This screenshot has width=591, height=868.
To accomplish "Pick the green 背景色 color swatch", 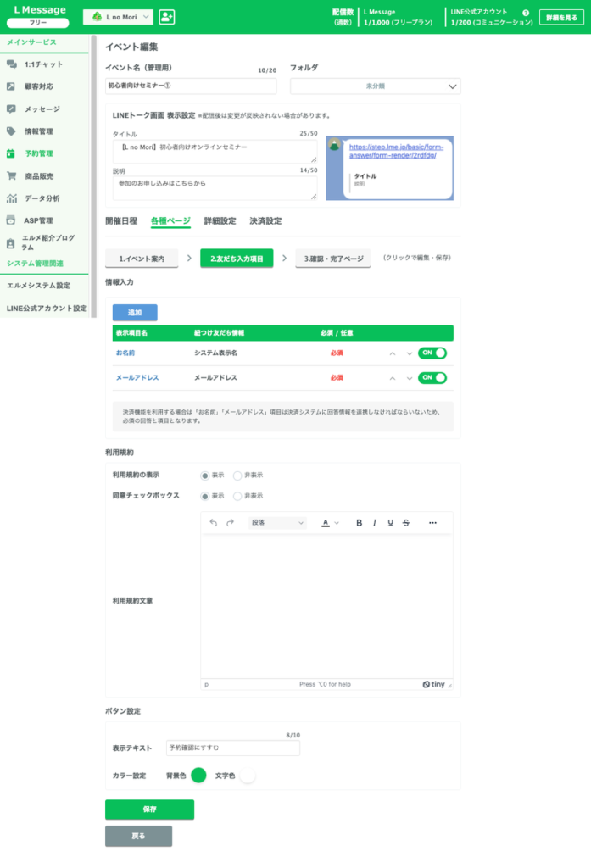I will tap(198, 775).
